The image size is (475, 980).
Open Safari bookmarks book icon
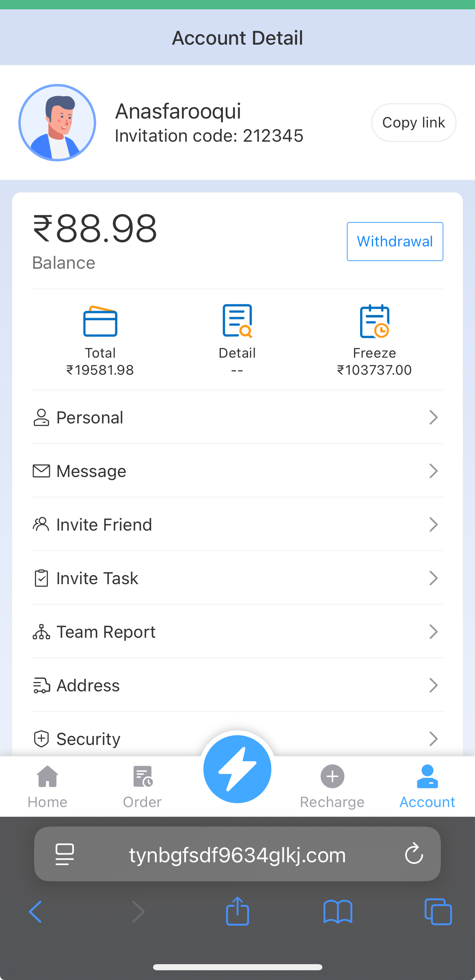[337, 912]
